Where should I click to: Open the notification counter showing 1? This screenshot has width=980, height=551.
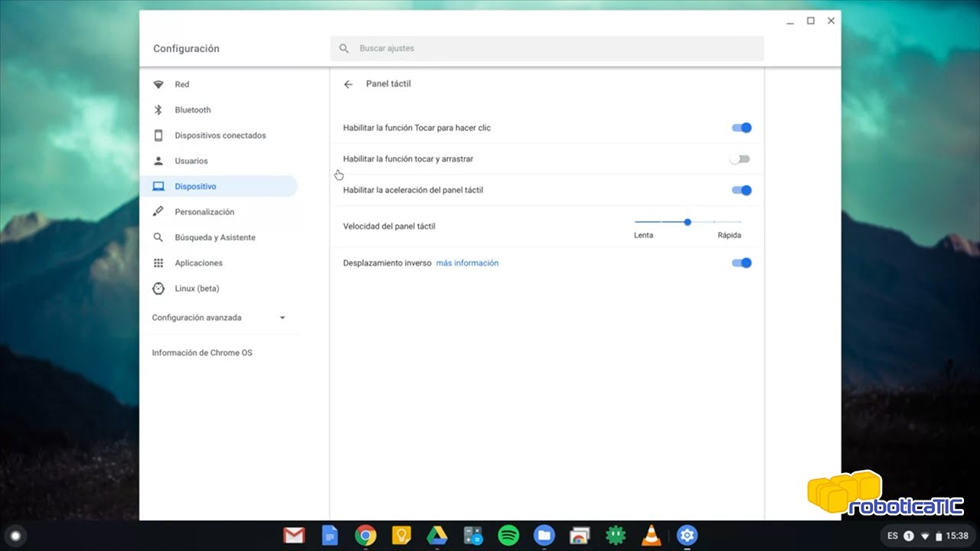point(909,536)
